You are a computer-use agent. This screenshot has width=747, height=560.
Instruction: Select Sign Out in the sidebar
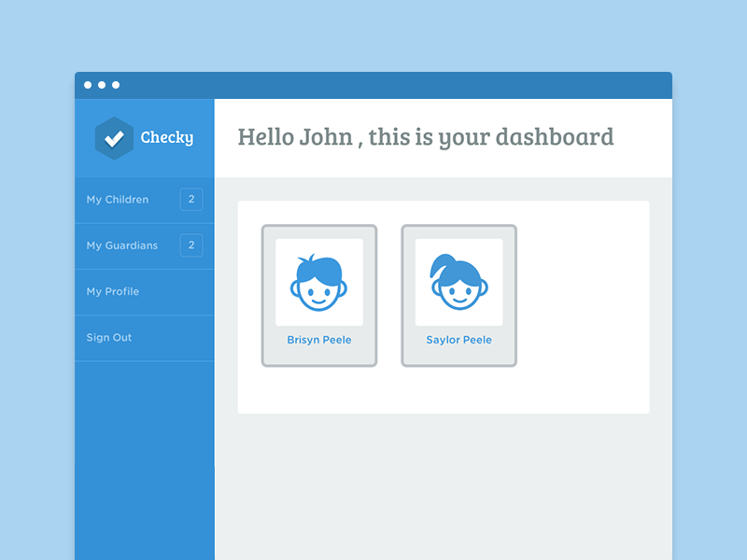(x=145, y=338)
